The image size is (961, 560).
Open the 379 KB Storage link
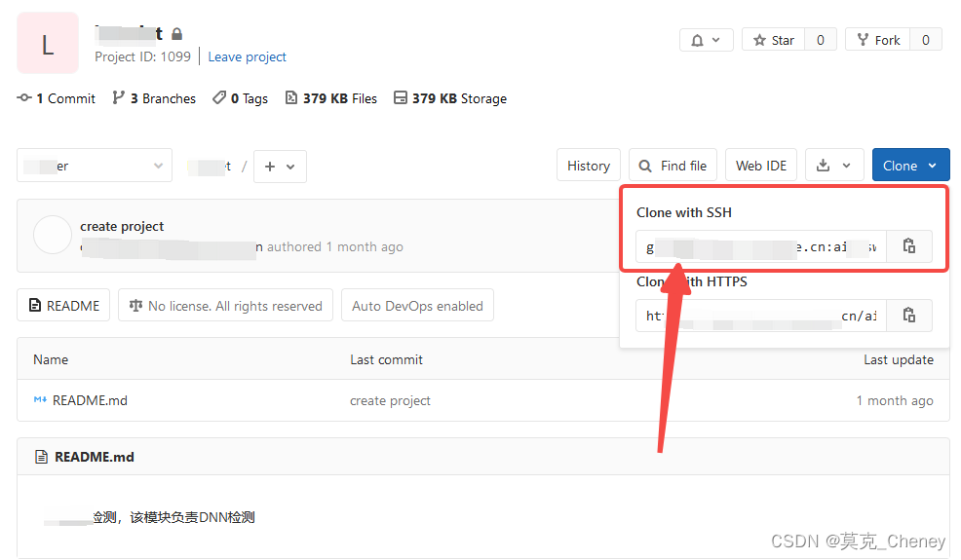450,98
